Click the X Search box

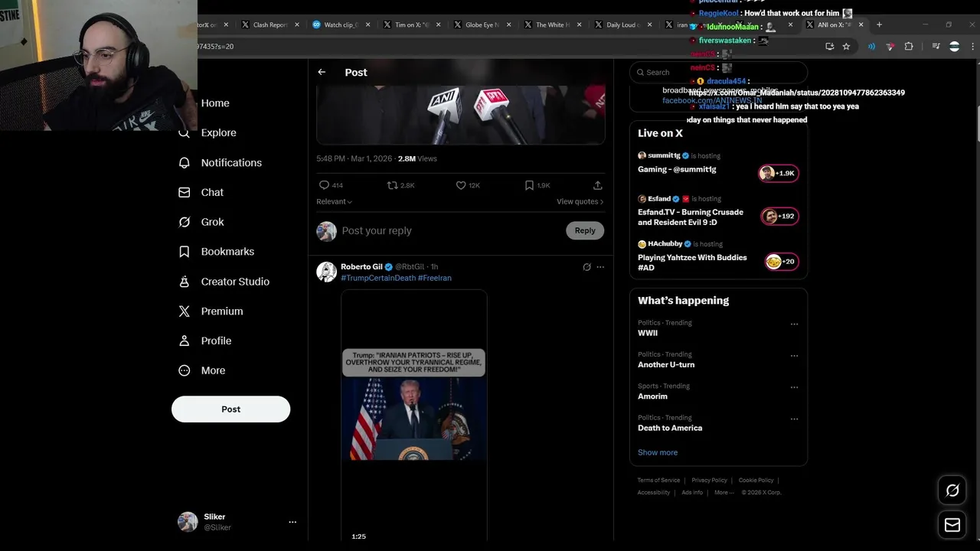[718, 72]
